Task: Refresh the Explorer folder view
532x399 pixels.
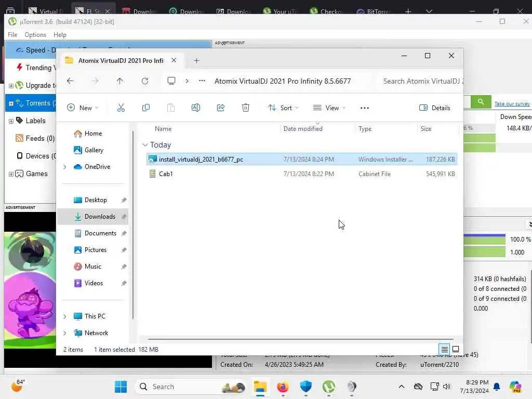Action: tap(145, 81)
